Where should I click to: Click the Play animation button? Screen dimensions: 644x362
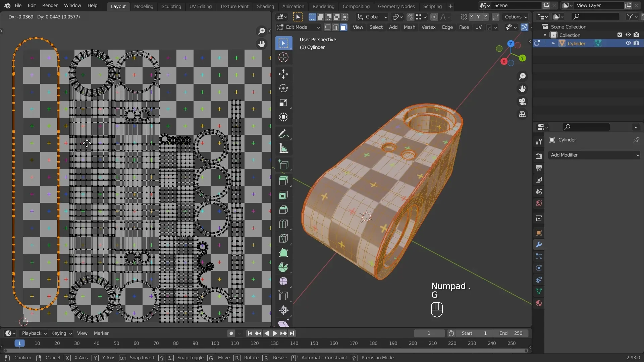click(x=275, y=333)
